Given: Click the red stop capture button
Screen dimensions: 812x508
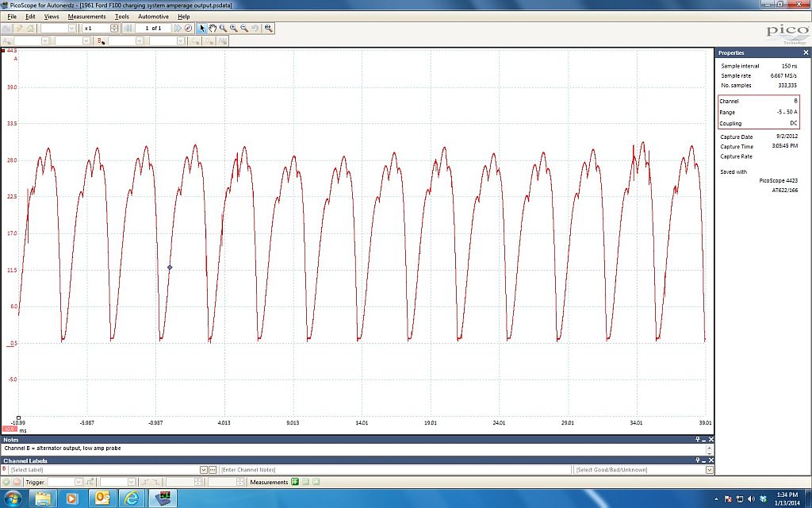Looking at the screenshot, I should point(17,482).
